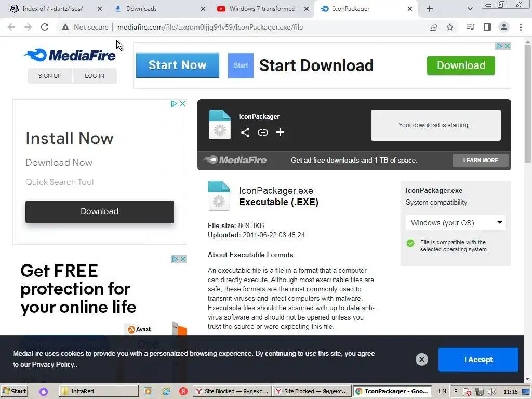Click the LEARN MORE button
Screen dimensions: 532x399
point(481,160)
